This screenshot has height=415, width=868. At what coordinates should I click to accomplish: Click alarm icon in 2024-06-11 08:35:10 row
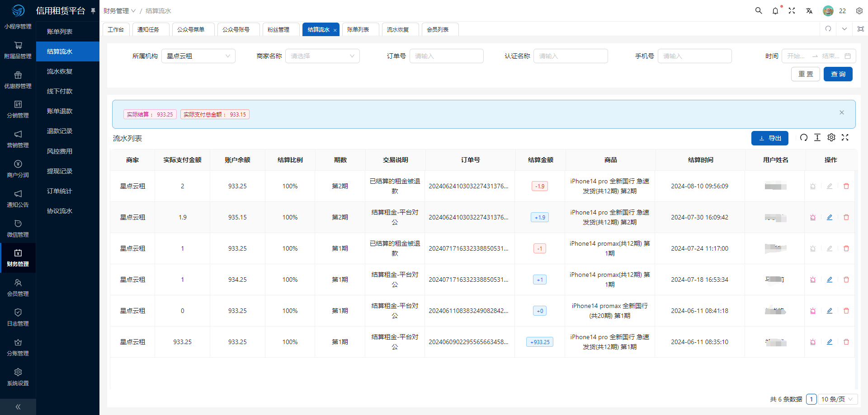point(813,342)
